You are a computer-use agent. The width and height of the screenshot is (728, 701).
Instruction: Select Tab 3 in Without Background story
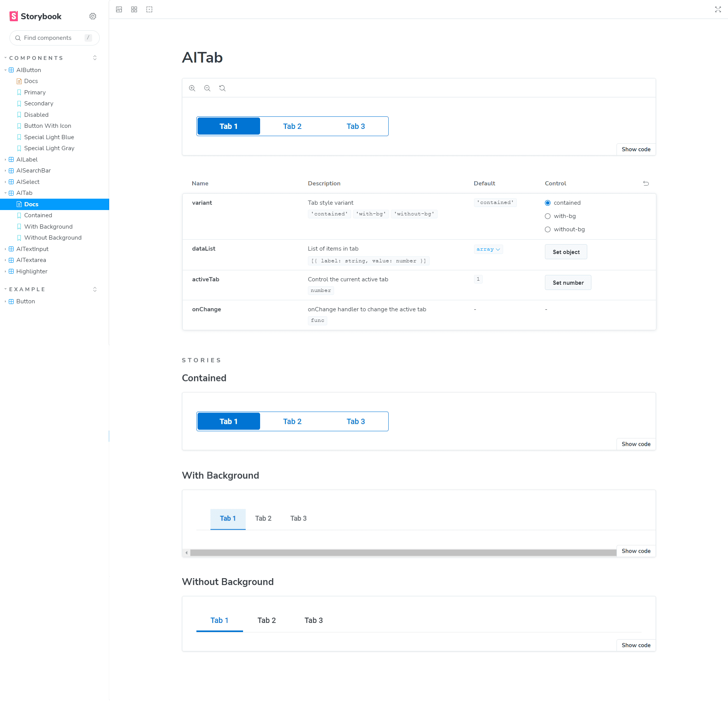point(314,620)
